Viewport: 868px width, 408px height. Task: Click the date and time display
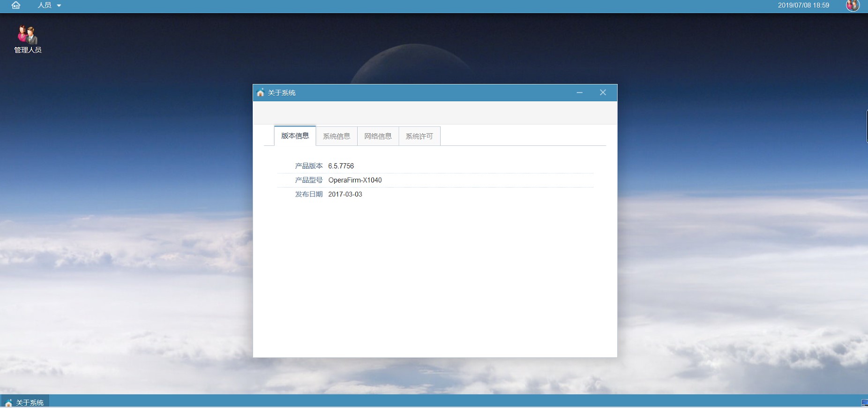[x=803, y=5]
